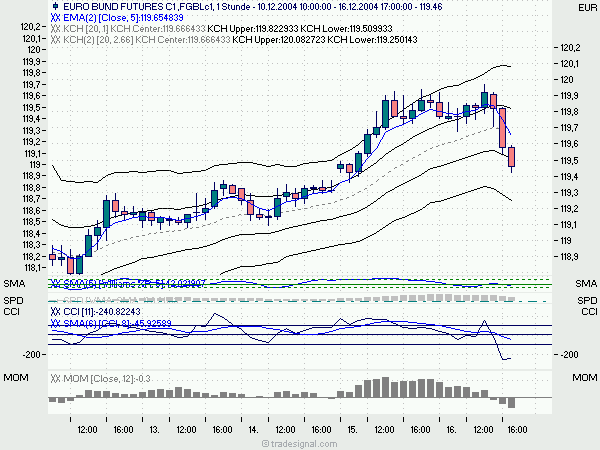Image resolution: width=600 pixels, height=450 pixels.
Task: Click the 118,5 price axis label
Action: [x=32, y=222]
